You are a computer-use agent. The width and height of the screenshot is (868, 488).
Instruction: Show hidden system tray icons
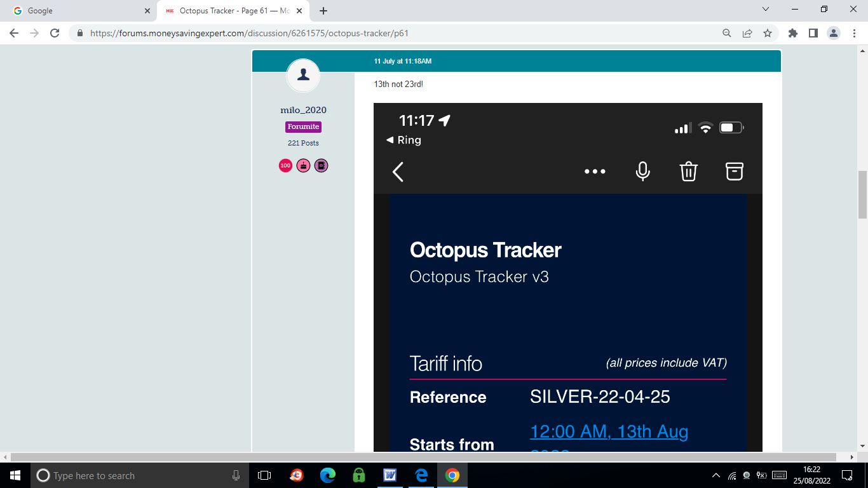[x=716, y=475]
